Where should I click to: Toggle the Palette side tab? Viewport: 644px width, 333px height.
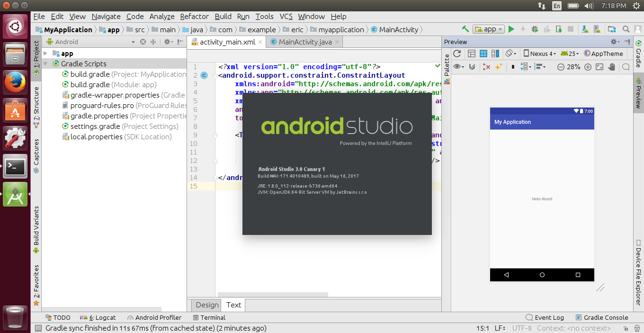(447, 69)
